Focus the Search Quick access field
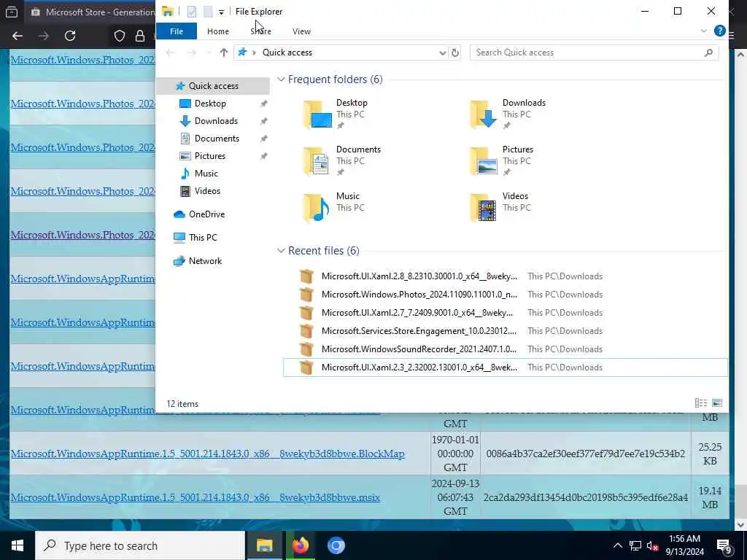The height and width of the screenshot is (560, 747). click(x=589, y=52)
